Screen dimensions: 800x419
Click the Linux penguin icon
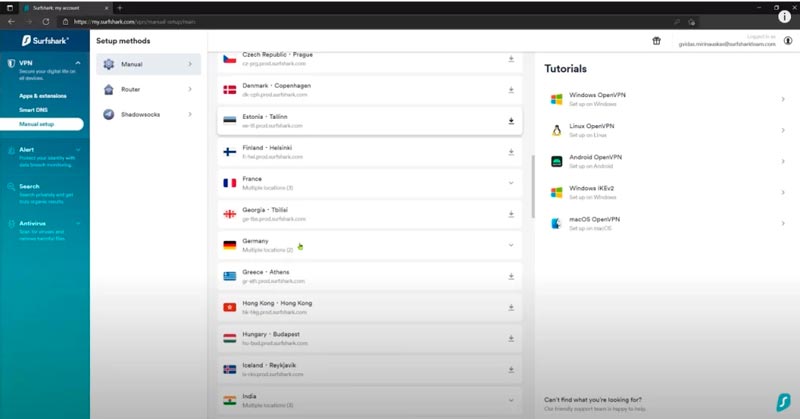[557, 131]
